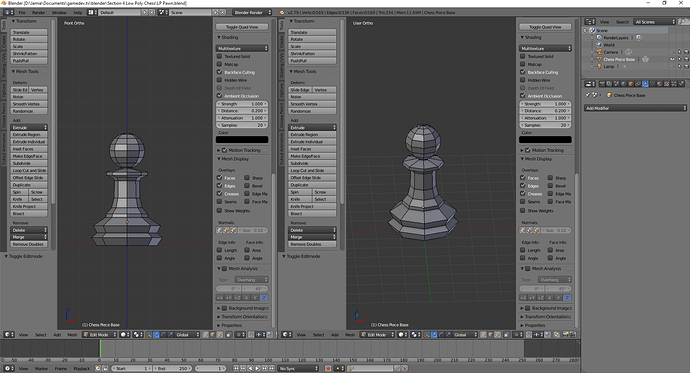This screenshot has width=690, height=373.
Task: Disable Ambient Occlusion in left Shading panel
Action: pyautogui.click(x=220, y=95)
